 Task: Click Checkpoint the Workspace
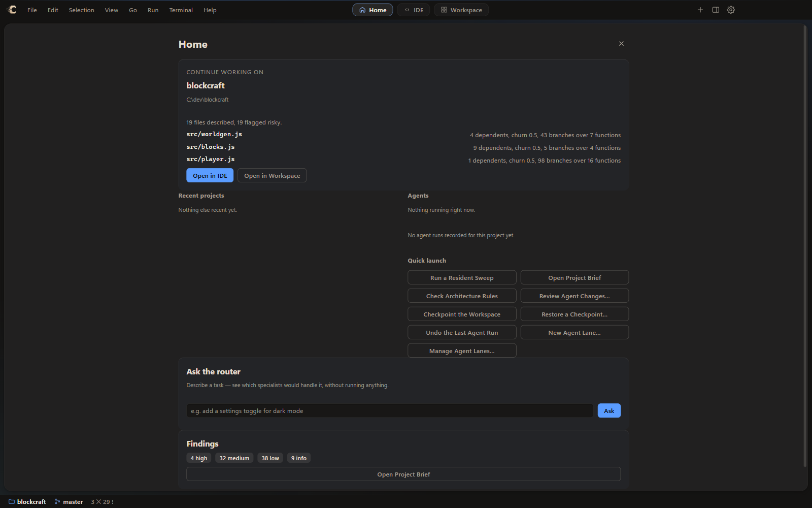[x=462, y=314]
